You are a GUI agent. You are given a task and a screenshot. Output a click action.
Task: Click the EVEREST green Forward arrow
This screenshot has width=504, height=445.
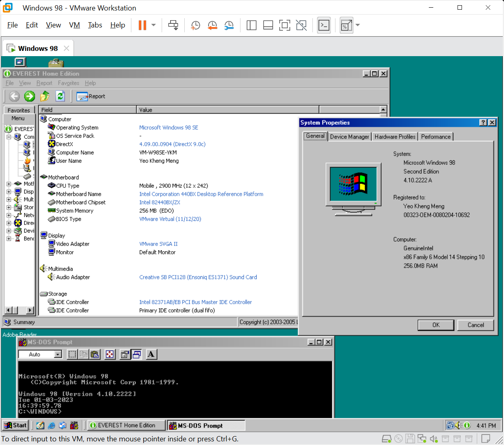point(30,96)
